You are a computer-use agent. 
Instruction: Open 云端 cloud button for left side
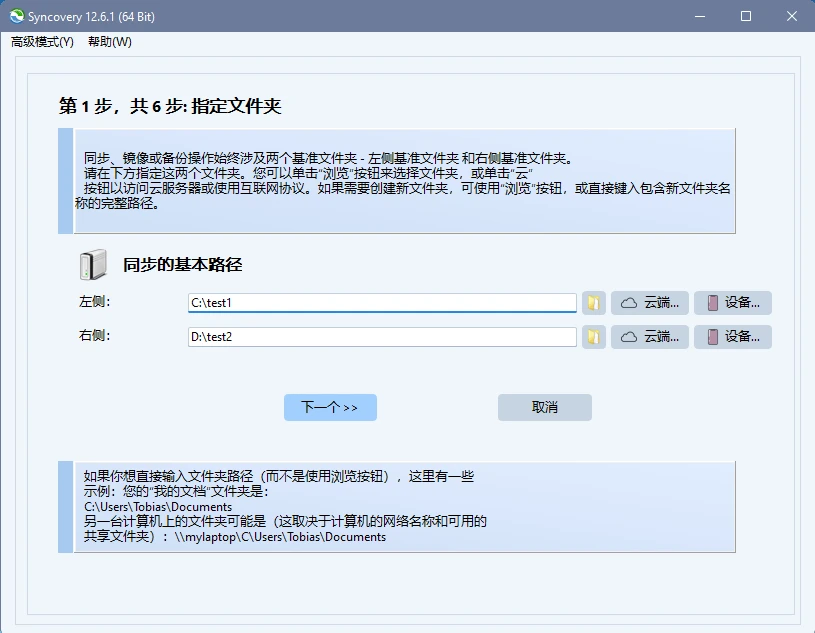(650, 303)
